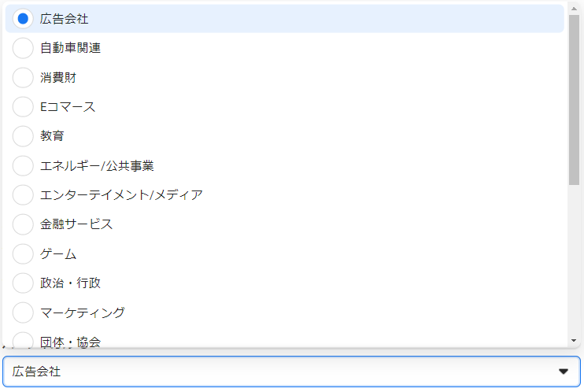Screen dimensions: 584x392
Task: Choose the エネルギー/公共事業 radio option
Action: coord(24,165)
